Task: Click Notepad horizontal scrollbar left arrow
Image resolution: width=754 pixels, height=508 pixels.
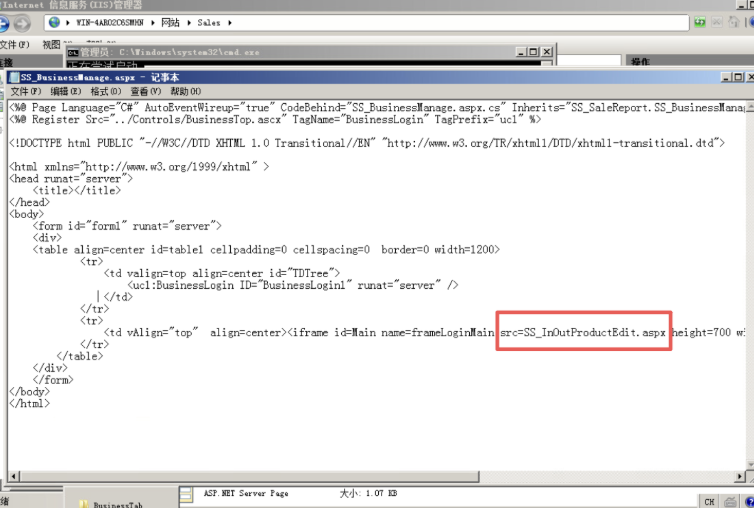Action: [14, 477]
